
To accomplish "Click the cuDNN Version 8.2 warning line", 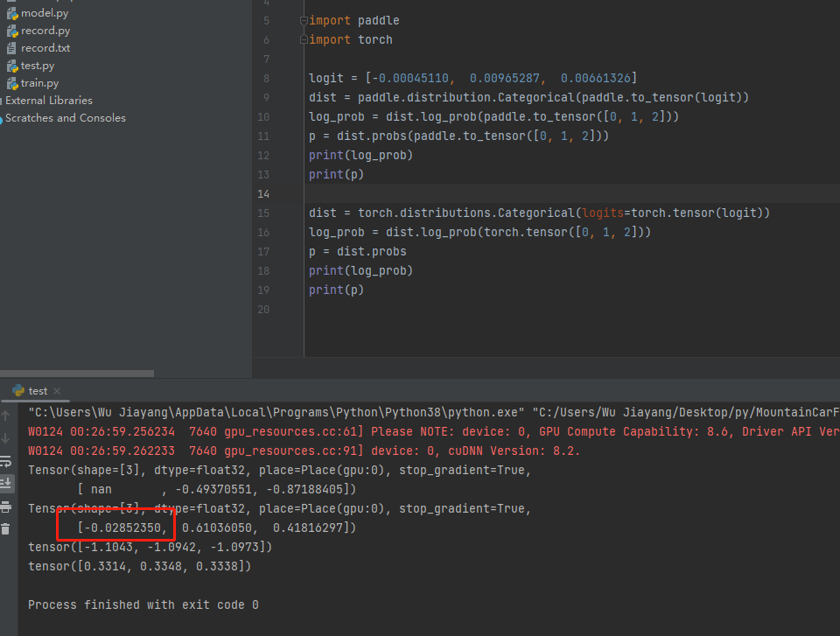I will point(304,451).
